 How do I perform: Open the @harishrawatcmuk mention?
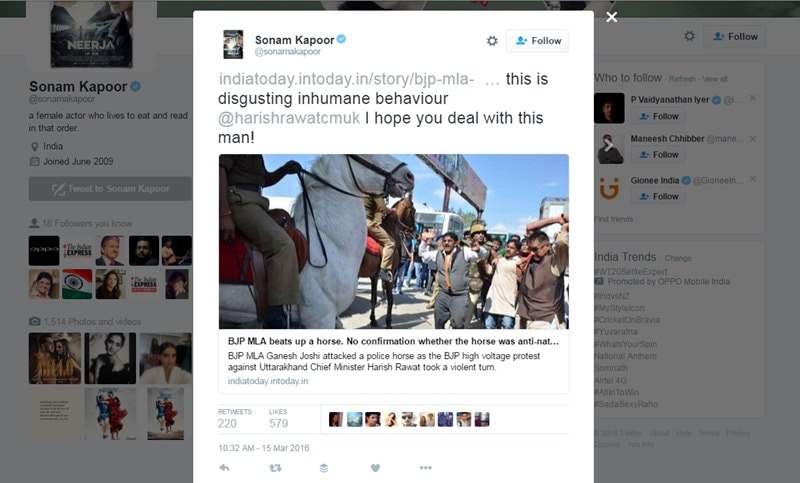(289, 118)
